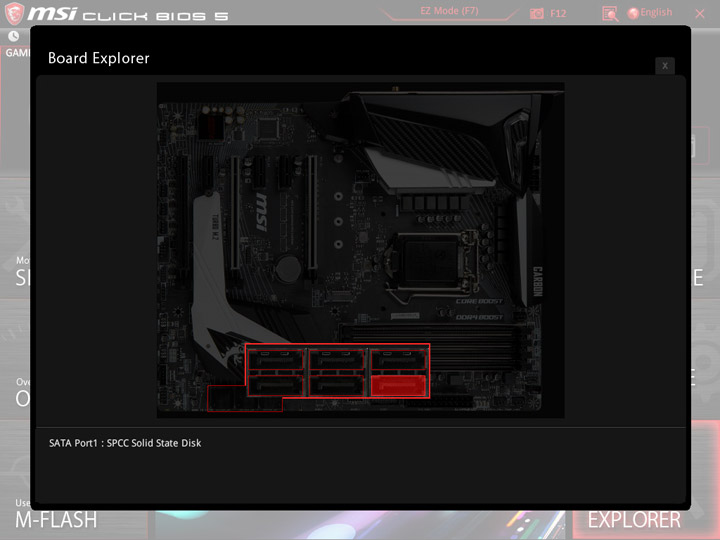The height and width of the screenshot is (540, 720).
Task: Click the F12 screenshot camera icon
Action: [536, 13]
